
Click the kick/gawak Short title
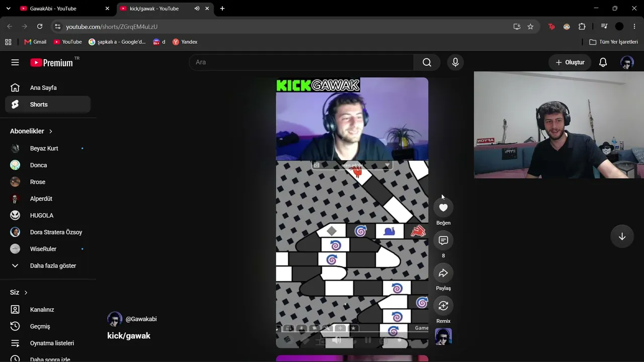[x=129, y=336]
